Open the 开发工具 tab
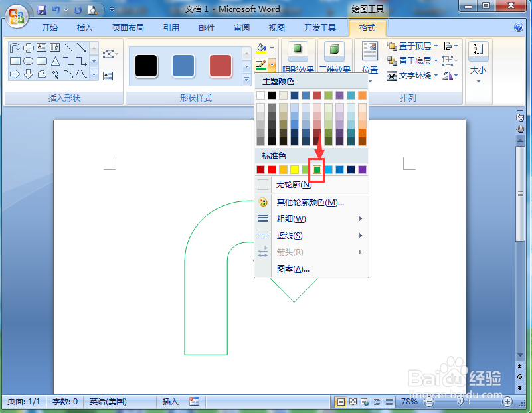 point(319,28)
